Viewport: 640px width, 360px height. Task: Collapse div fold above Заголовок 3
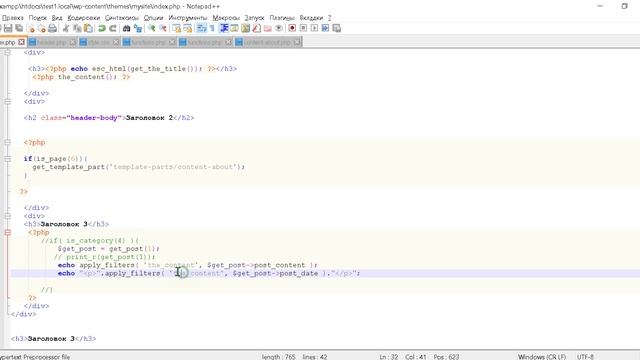click(x=7, y=216)
